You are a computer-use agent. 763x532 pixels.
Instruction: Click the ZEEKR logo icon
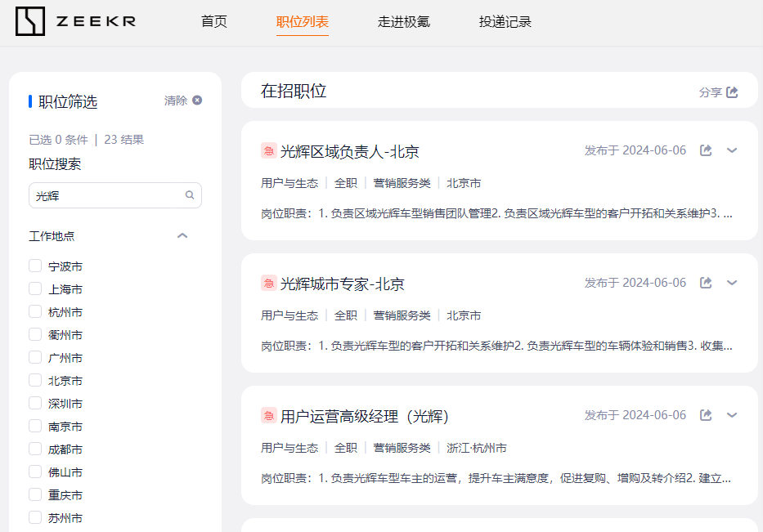[31, 22]
